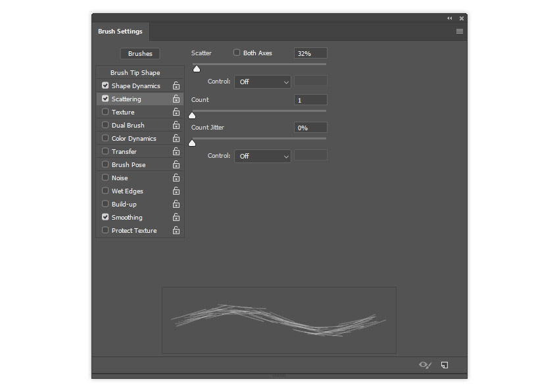
Task: Switch to the Brush Settings tab
Action: point(120,32)
